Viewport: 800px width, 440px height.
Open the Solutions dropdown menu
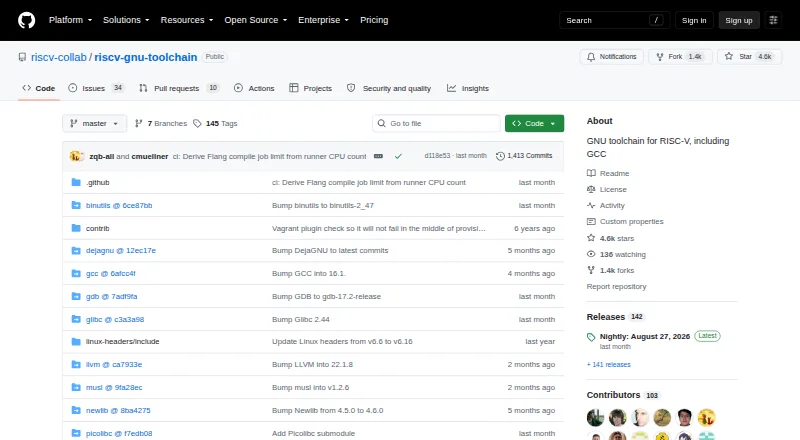coord(126,20)
